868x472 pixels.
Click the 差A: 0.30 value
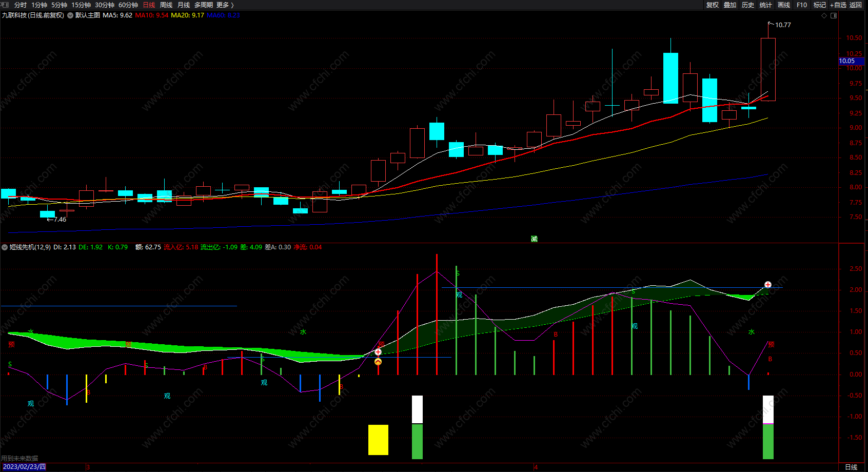[278, 247]
